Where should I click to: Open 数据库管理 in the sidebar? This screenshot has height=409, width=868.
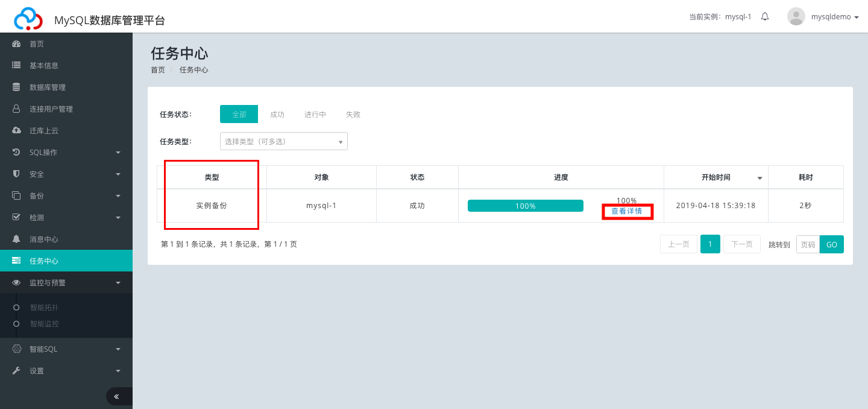pos(66,87)
